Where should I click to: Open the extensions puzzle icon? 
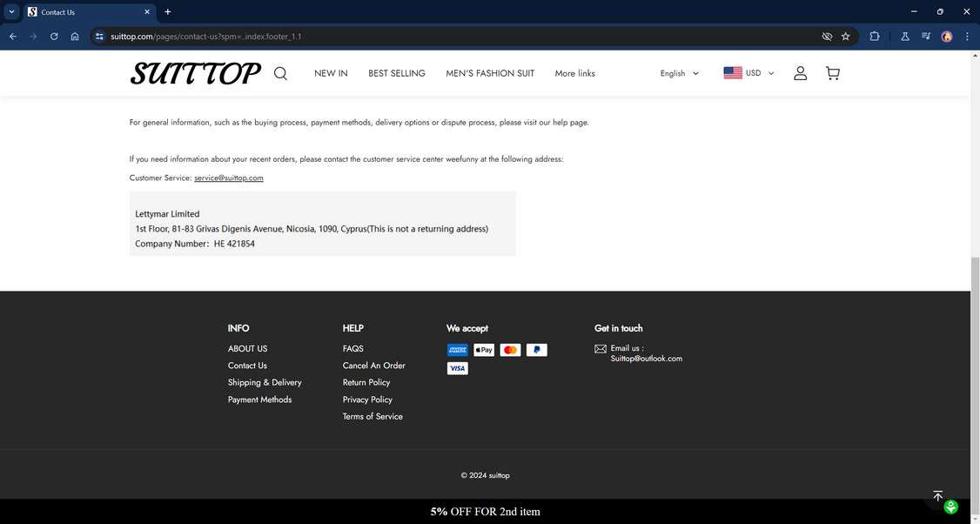point(875,37)
